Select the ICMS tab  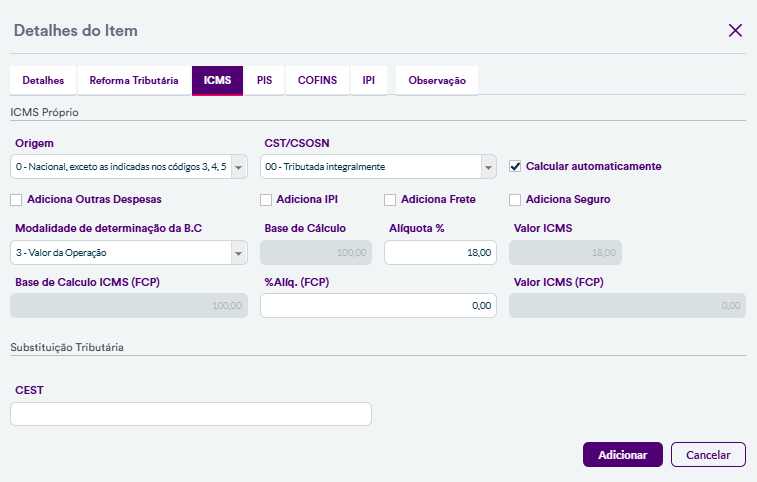pyautogui.click(x=217, y=80)
